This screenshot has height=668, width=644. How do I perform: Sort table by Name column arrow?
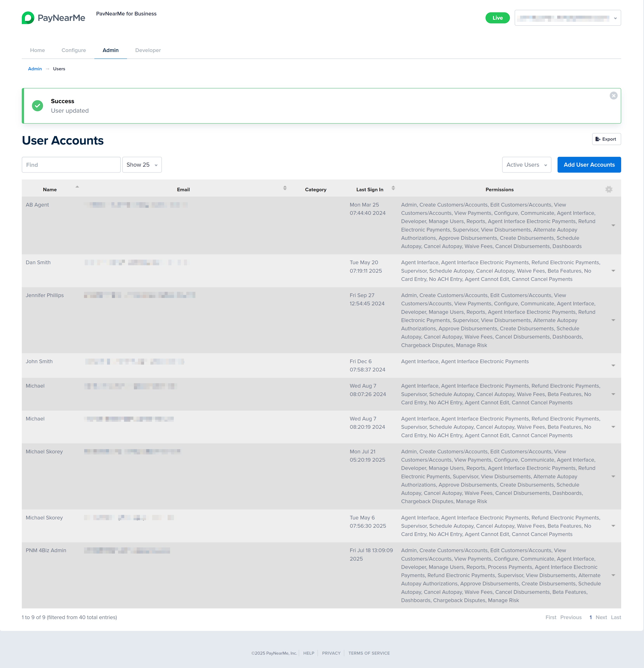coord(77,187)
